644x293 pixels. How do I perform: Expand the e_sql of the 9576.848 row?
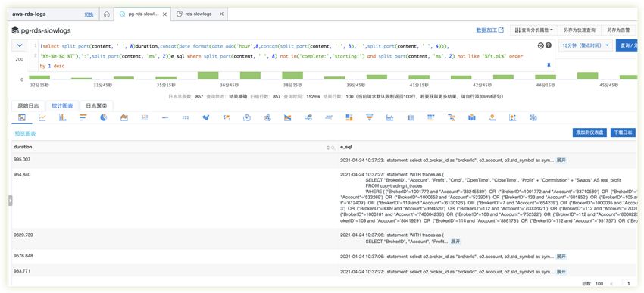coord(561,257)
